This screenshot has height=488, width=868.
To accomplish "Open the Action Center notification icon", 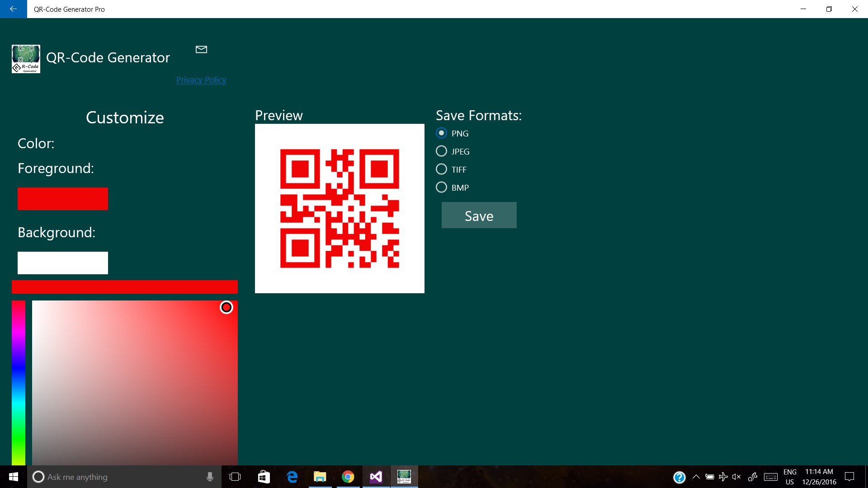I will [849, 477].
